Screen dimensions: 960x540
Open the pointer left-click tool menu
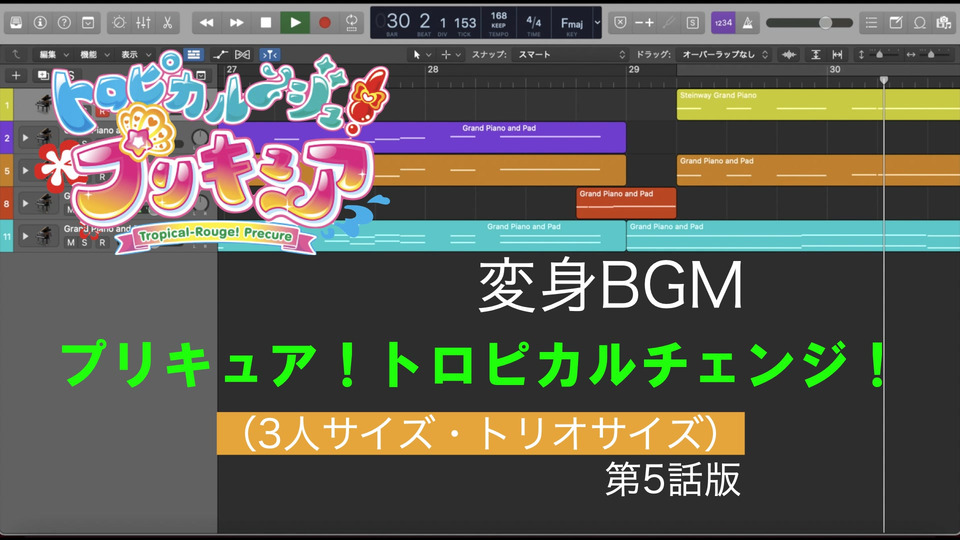[421, 54]
